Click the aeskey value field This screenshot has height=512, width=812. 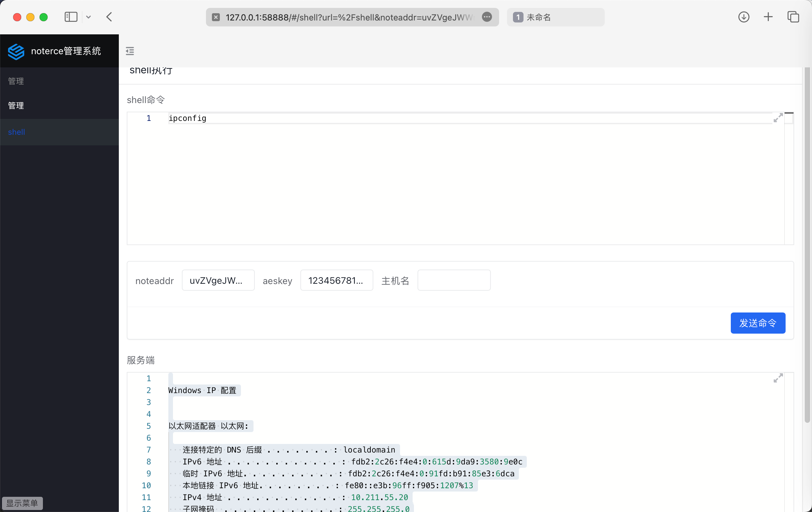[x=337, y=280]
